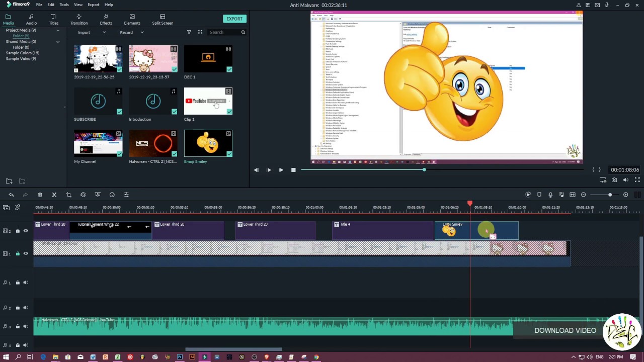Viewport: 644px width, 362px height.
Task: Mute audio track 1 speaker
Action: (26, 283)
